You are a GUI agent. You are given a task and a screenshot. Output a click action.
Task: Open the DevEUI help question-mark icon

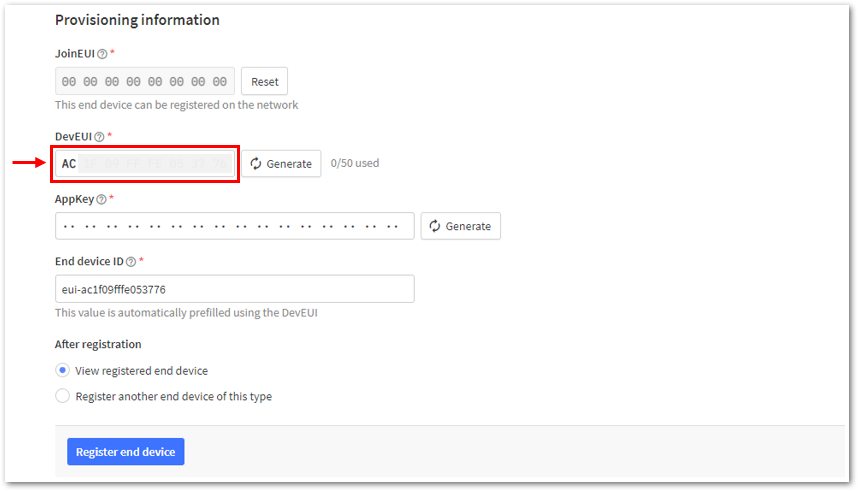coord(99,137)
